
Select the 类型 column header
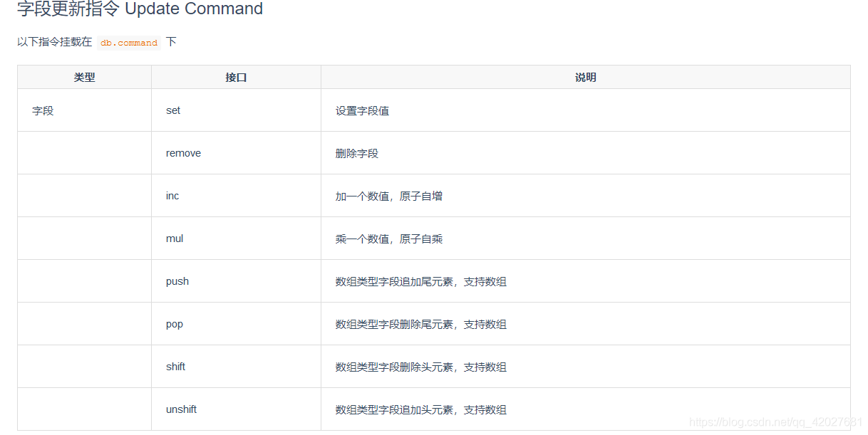(84, 78)
